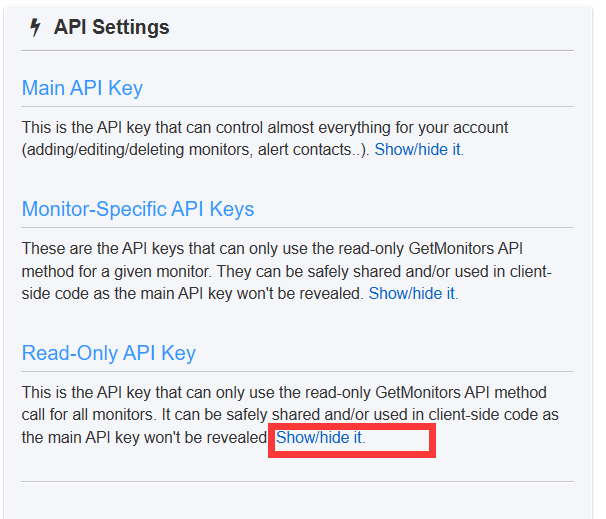Open the Read-Only API Key heading
The width and height of the screenshot is (606, 519).
click(109, 353)
